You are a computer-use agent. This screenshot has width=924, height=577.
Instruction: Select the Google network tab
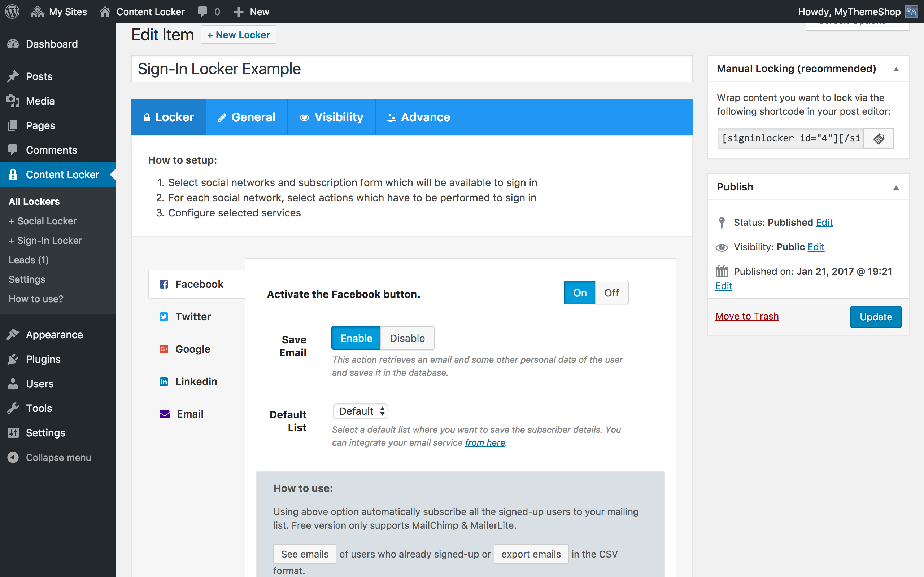[192, 349]
